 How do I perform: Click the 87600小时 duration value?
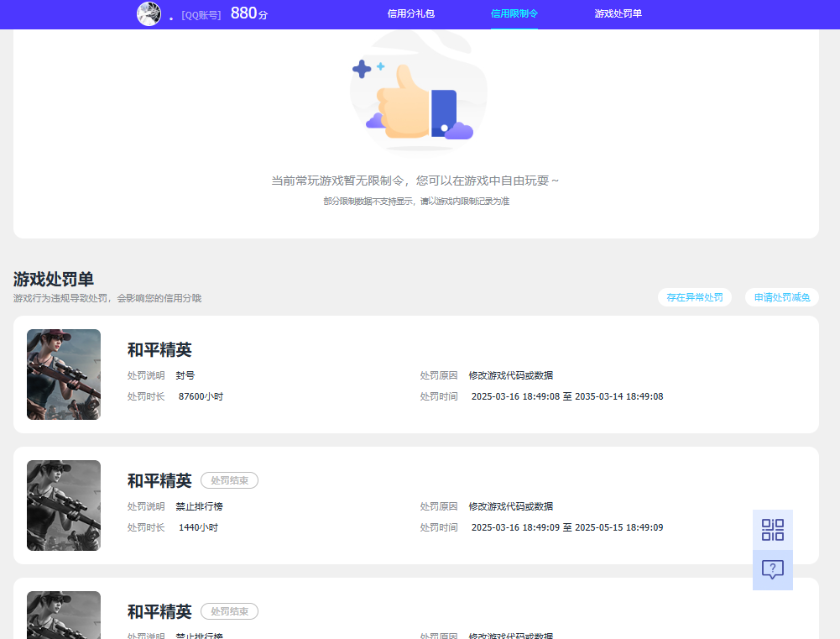201,396
